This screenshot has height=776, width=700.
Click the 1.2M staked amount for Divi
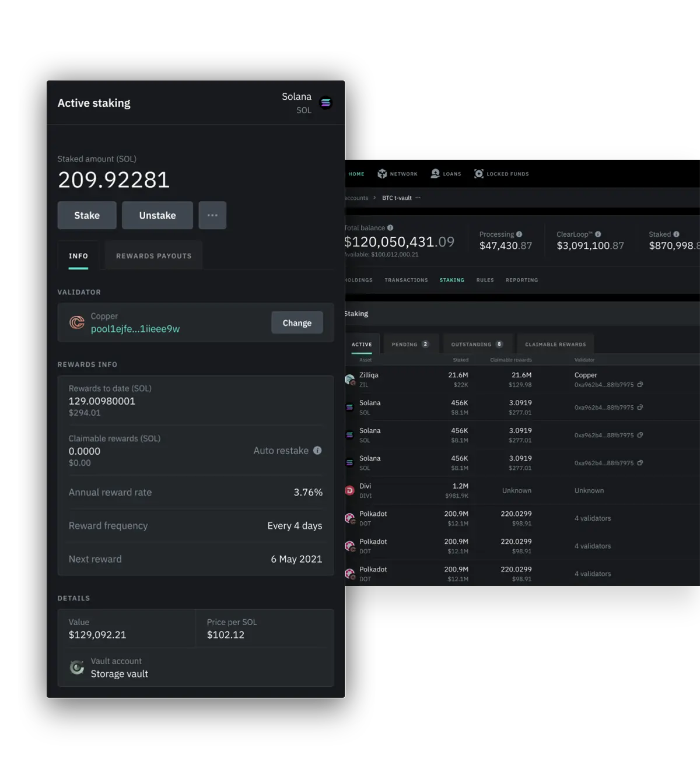coord(460,486)
